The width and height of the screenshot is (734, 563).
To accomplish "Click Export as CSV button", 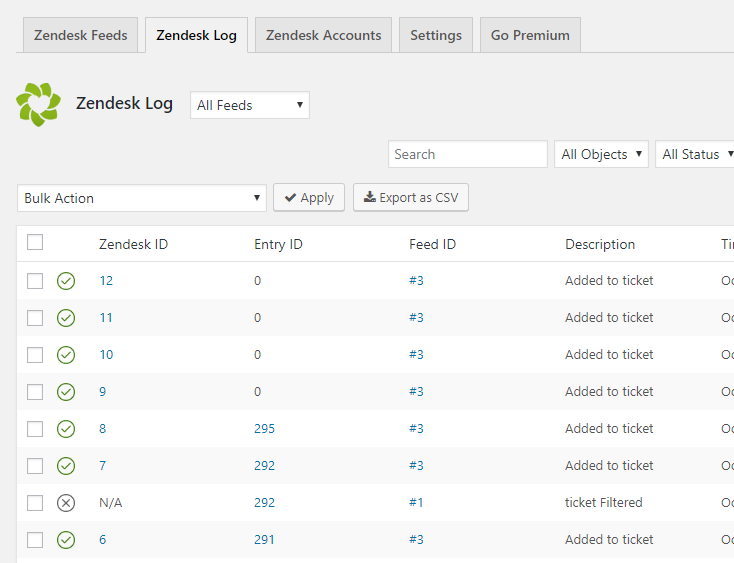I will pyautogui.click(x=411, y=197).
